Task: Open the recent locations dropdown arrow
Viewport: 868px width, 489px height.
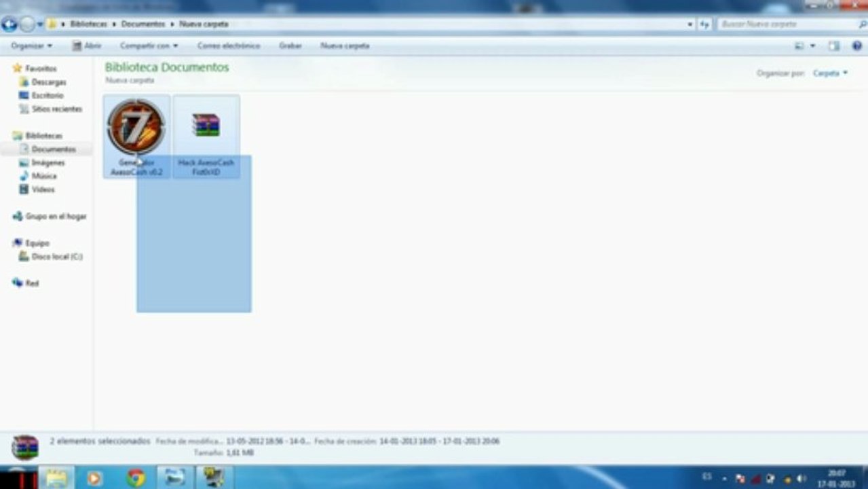Action: [x=40, y=24]
